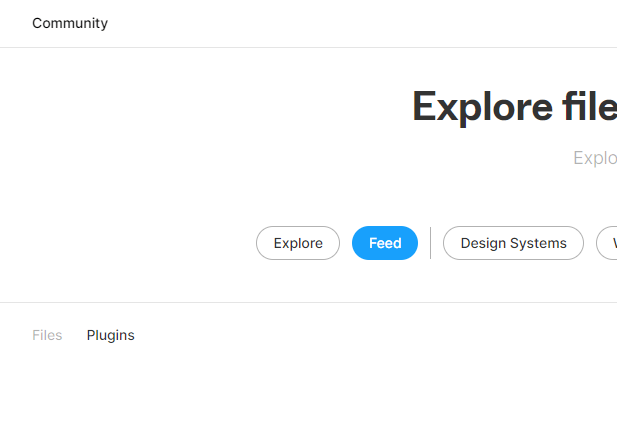Go to the Community home page
617x436 pixels.
point(70,23)
